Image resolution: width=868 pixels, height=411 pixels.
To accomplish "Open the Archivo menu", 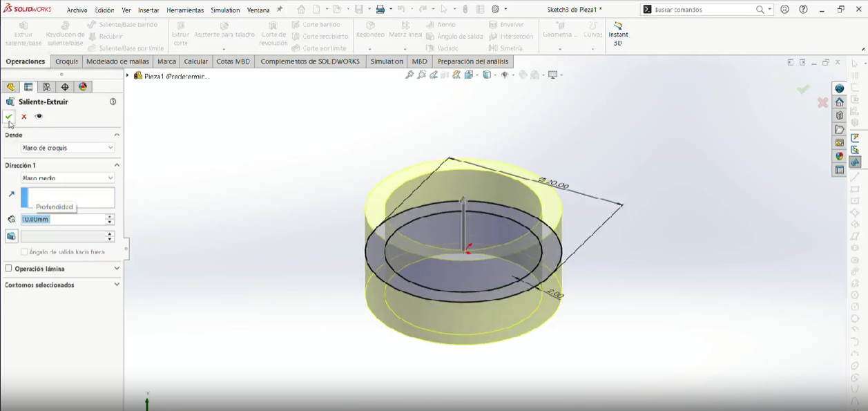I will click(77, 10).
